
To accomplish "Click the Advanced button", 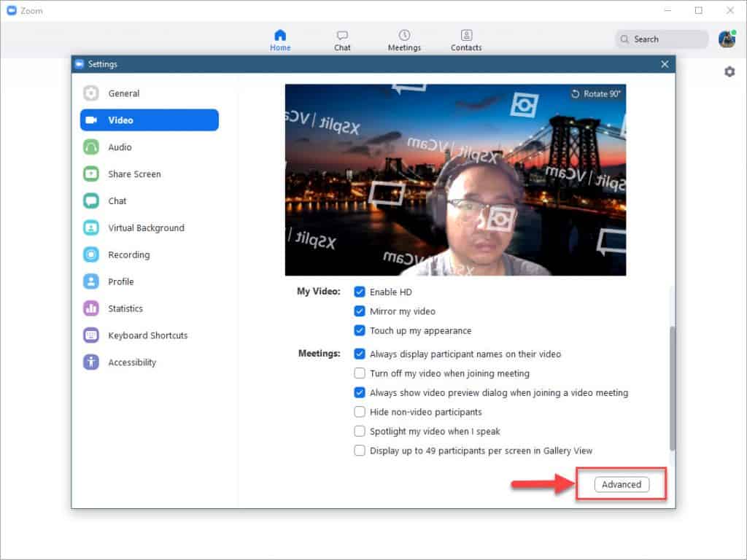I will coord(622,485).
